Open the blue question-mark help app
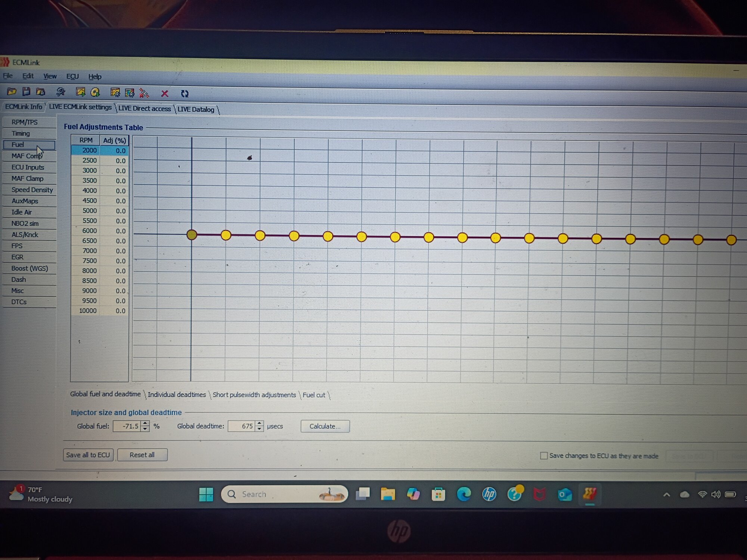The width and height of the screenshot is (747, 560). 515,494
